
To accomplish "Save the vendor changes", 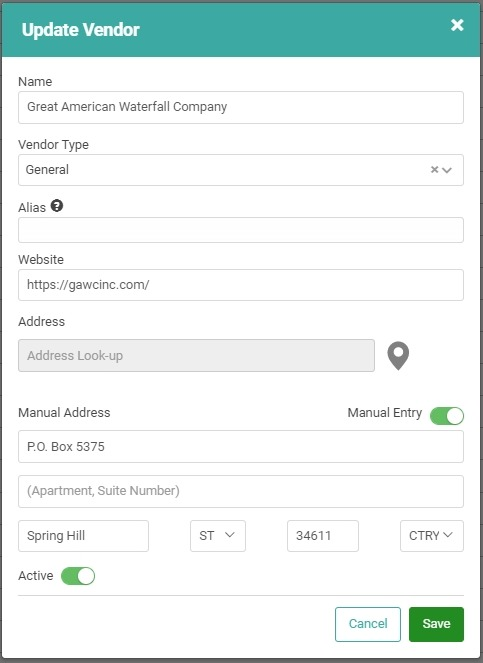I will click(x=436, y=624).
